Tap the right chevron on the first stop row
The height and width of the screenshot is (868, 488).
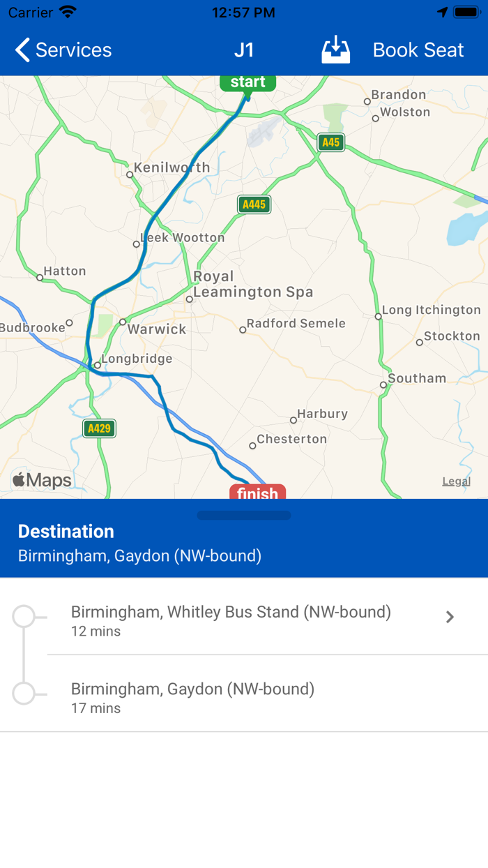click(450, 617)
